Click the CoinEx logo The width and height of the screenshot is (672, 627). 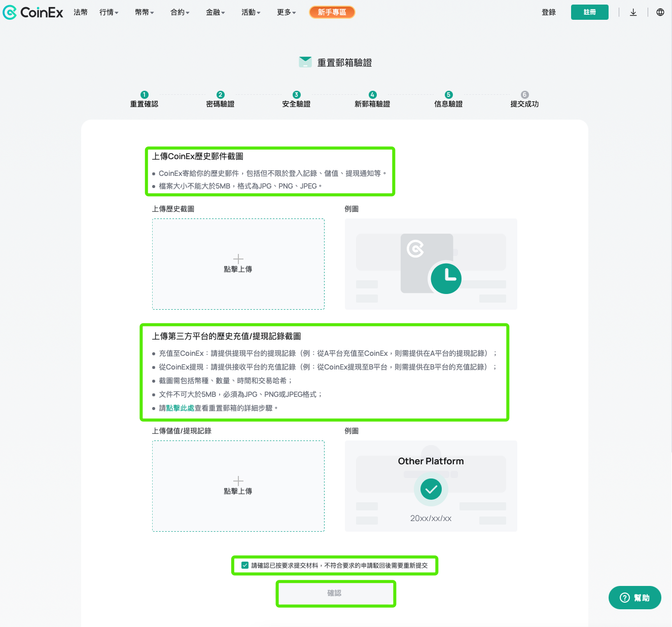33,12
